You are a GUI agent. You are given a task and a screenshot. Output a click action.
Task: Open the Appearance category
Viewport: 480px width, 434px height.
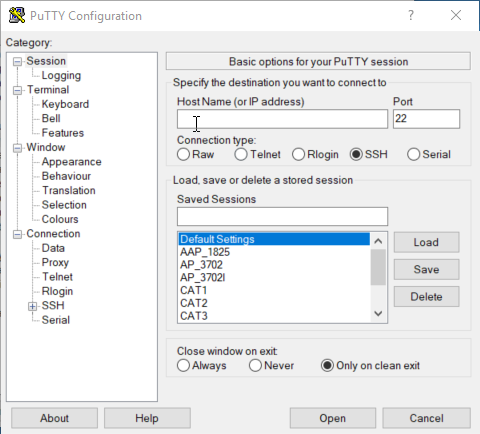(71, 162)
